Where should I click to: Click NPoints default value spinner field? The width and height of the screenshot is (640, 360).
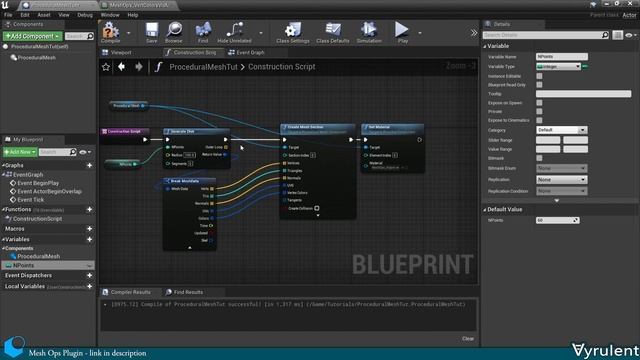[558, 220]
